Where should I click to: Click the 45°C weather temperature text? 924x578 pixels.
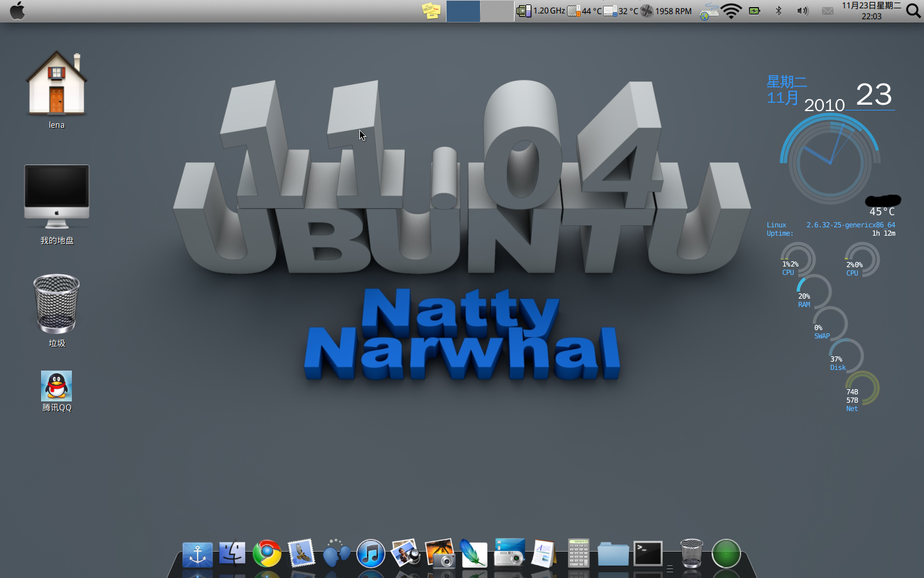[882, 211]
